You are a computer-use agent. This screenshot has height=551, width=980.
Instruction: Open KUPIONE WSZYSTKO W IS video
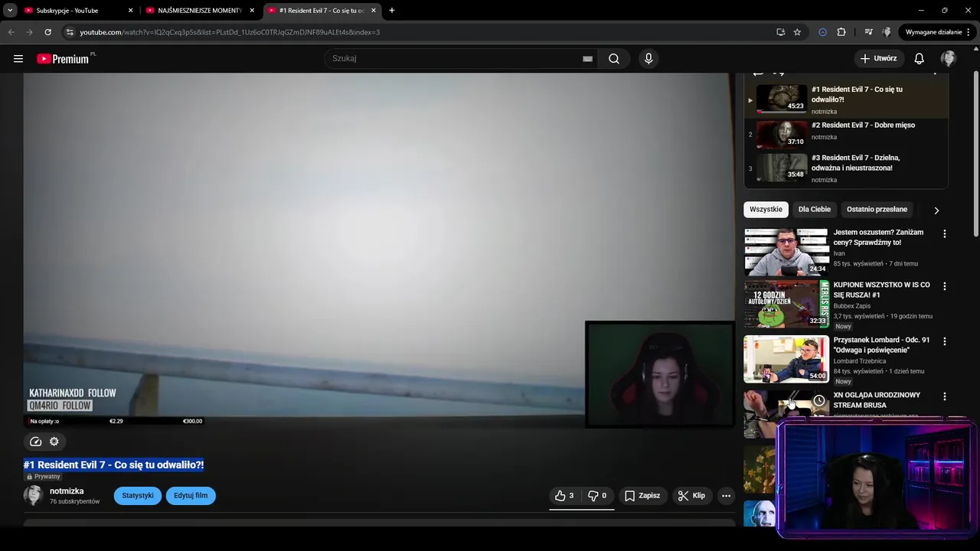click(x=882, y=290)
